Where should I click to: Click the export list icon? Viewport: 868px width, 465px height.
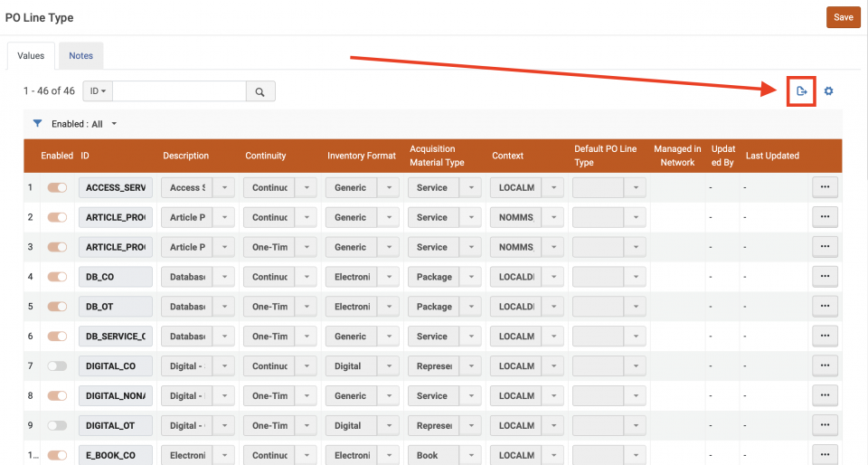(x=801, y=91)
